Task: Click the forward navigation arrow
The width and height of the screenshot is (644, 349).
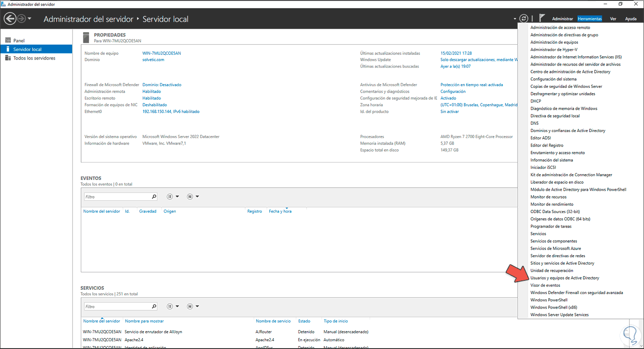Action: click(21, 19)
